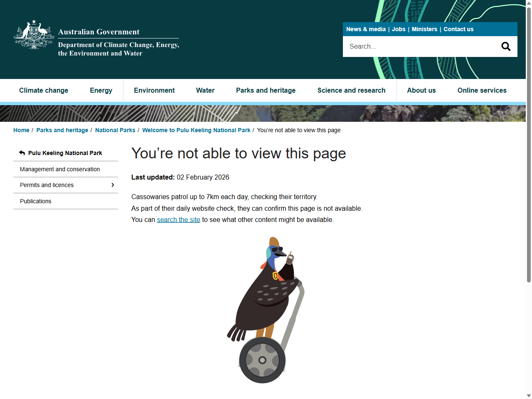Open the Science and research menu
The image size is (532, 399).
351,90
